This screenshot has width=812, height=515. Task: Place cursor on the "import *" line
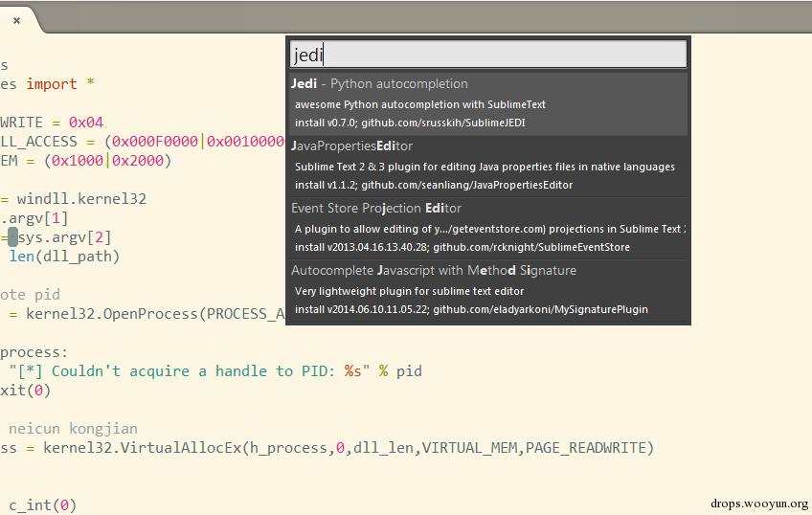(59, 84)
